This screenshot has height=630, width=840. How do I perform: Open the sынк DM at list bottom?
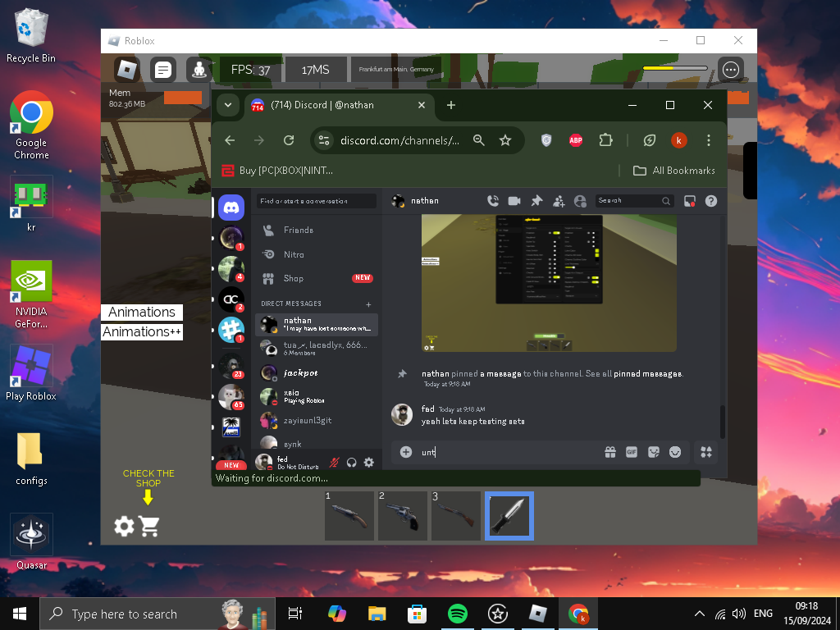click(x=317, y=442)
